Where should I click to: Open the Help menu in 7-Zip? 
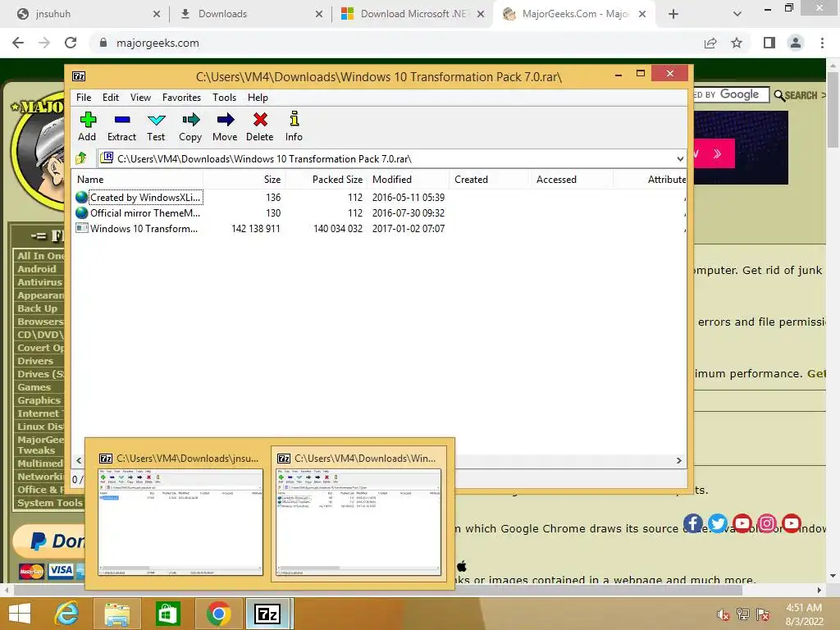258,98
